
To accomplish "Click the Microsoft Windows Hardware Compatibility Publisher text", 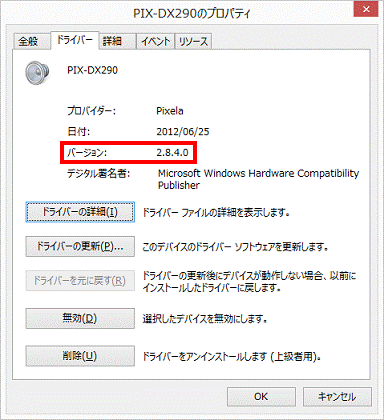I will [x=258, y=179].
